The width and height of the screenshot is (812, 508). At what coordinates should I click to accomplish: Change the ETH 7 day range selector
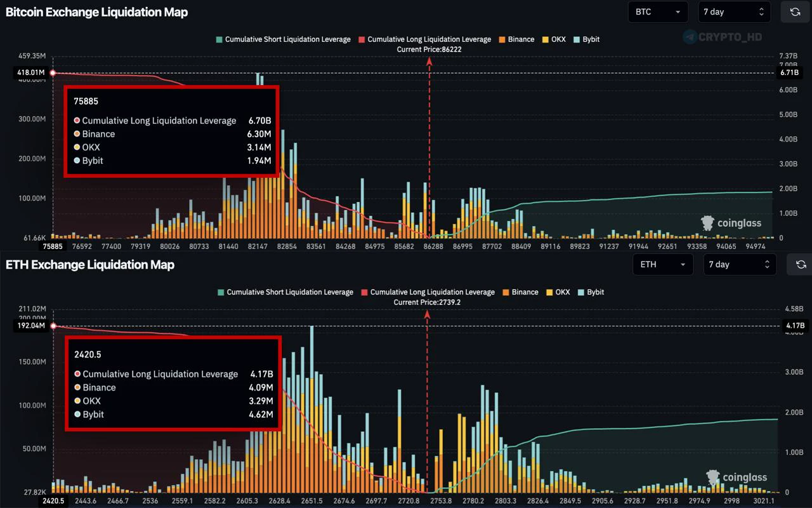pos(740,264)
